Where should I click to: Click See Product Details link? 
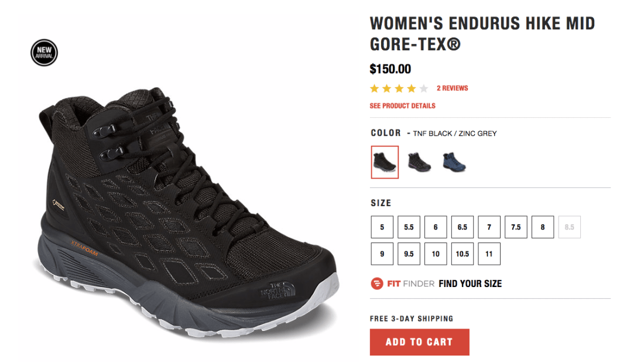pyautogui.click(x=403, y=106)
